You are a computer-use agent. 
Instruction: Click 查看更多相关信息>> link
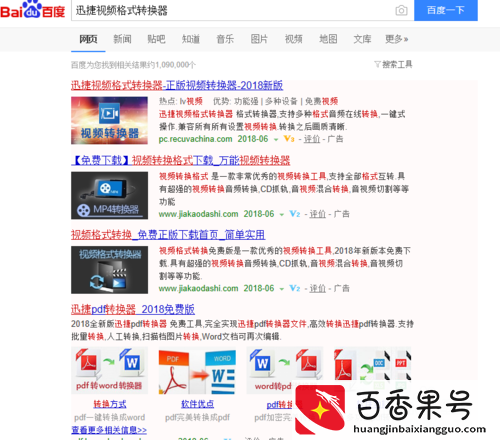coord(109,430)
